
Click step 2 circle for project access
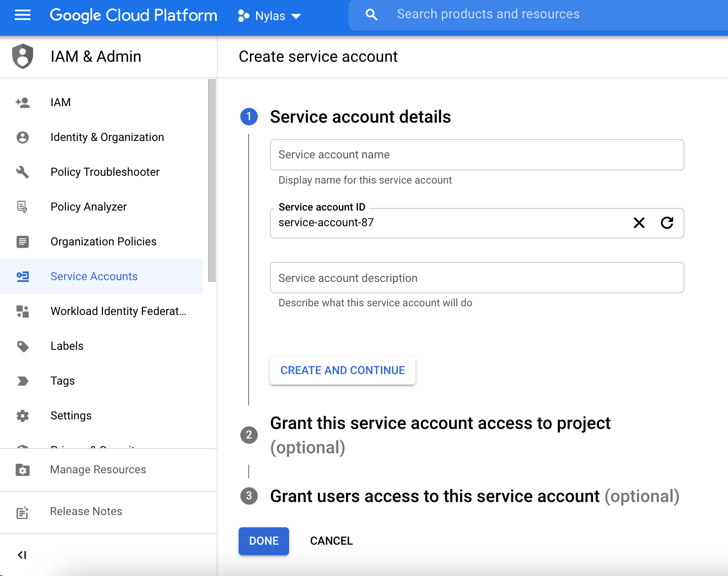(249, 435)
